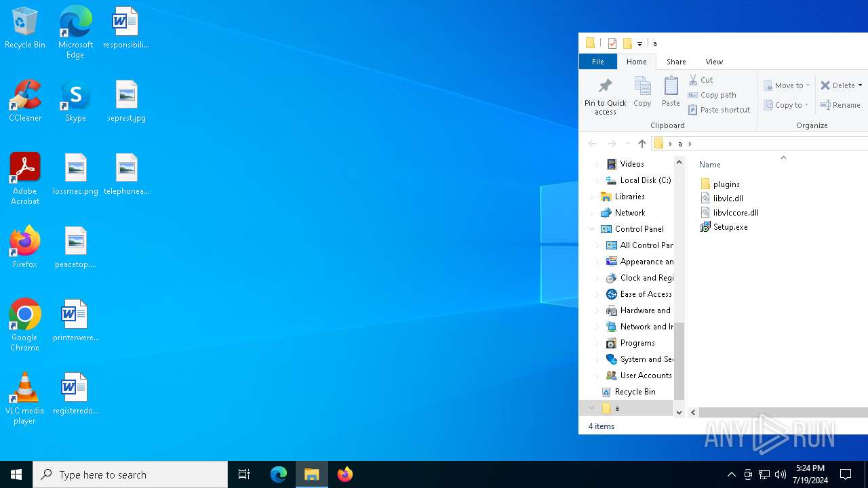Expand the Delete dropdown arrow
This screenshot has width=868, height=488.
(860, 85)
